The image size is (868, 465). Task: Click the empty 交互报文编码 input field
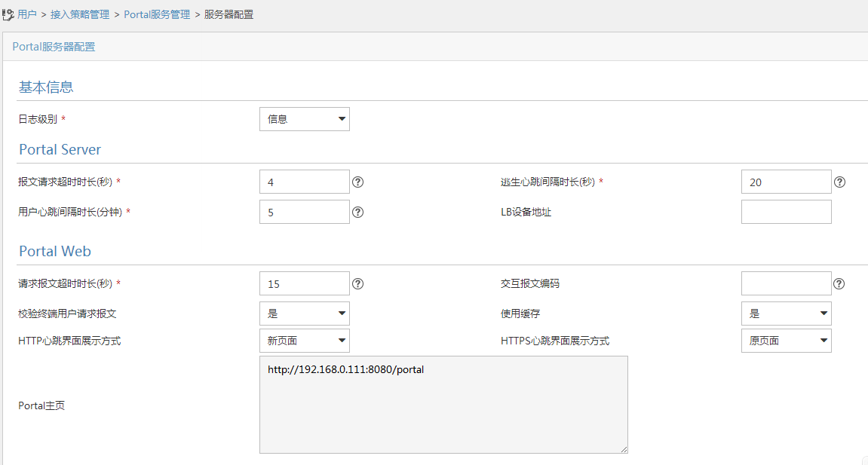[x=786, y=284]
